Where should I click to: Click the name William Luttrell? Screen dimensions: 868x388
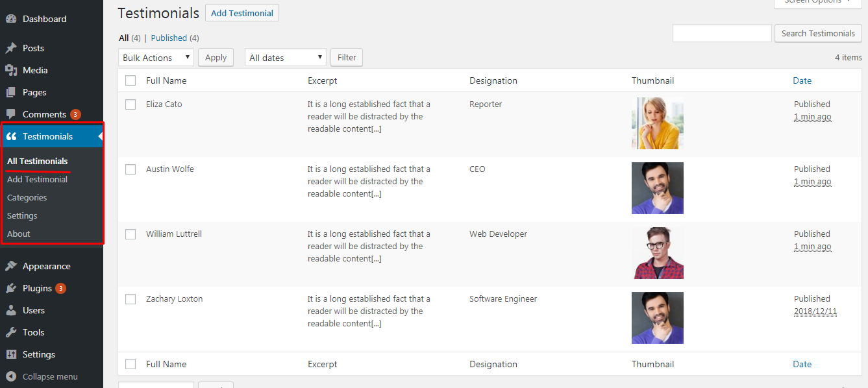click(174, 234)
